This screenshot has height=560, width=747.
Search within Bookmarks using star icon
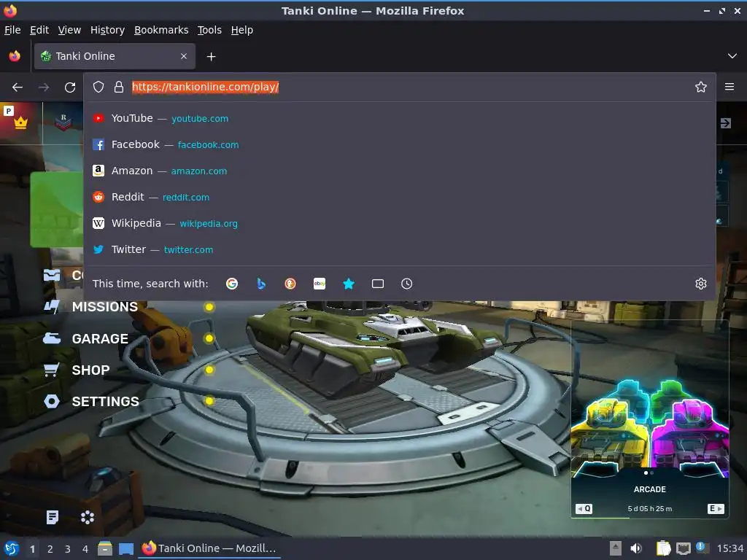(x=349, y=284)
